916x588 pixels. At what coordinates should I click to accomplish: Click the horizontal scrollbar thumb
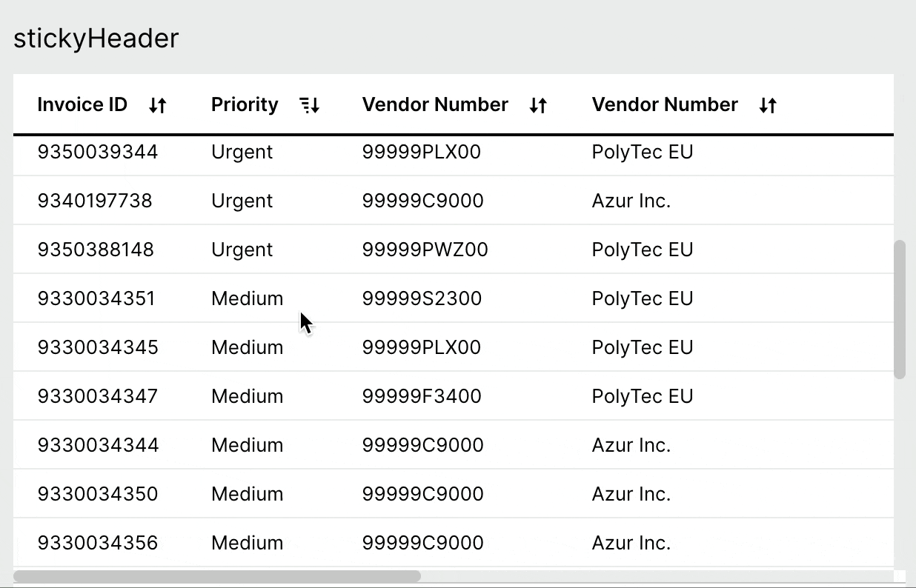pos(217,575)
